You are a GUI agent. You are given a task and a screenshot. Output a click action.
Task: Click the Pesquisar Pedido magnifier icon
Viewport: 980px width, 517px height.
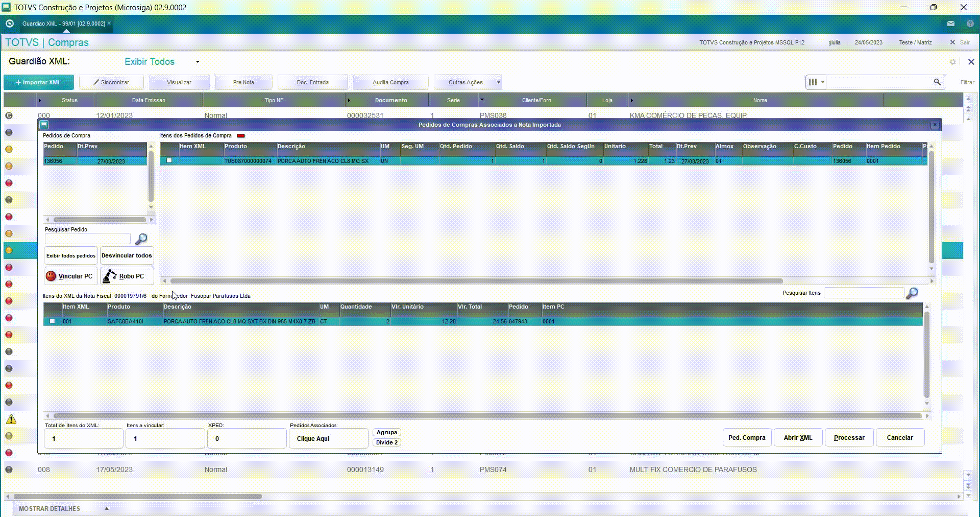[x=141, y=239]
